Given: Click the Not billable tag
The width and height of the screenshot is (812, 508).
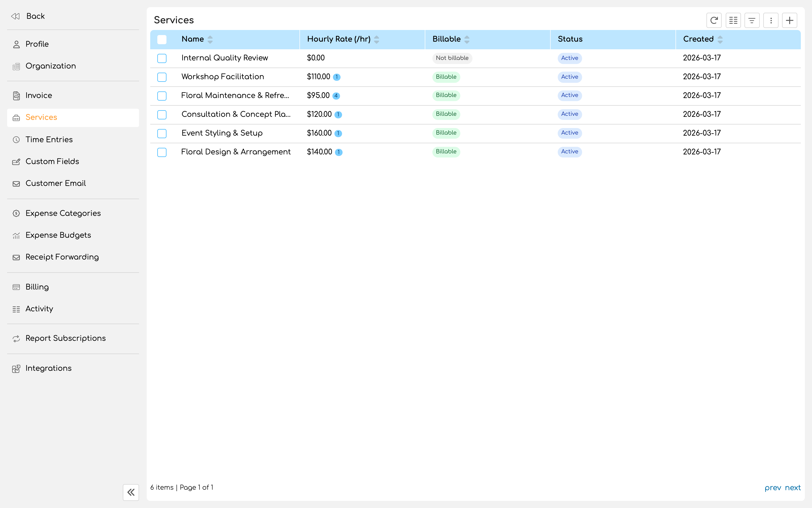Looking at the screenshot, I should pos(452,58).
